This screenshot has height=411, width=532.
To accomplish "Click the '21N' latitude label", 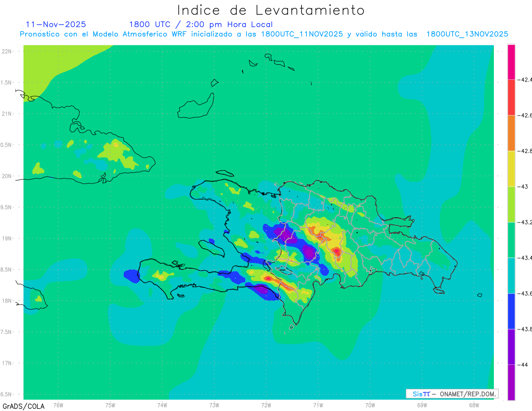I will [7, 114].
